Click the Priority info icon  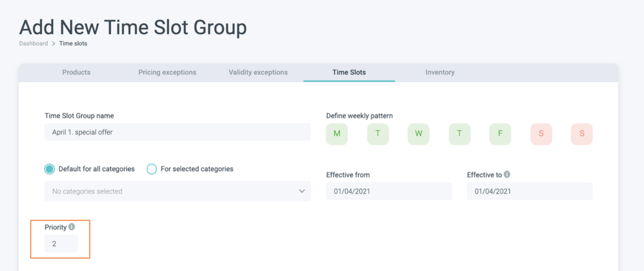[x=71, y=227]
